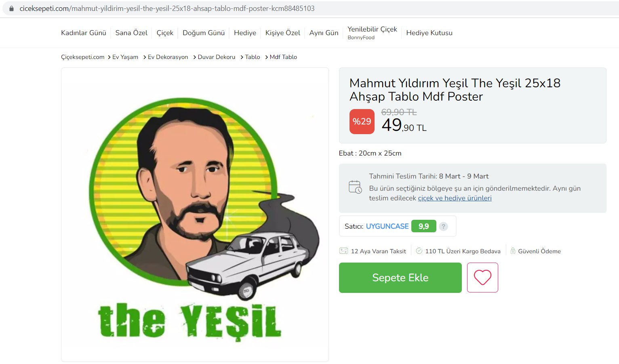Open the Doğum Günü category
This screenshot has width=619, height=364.
click(204, 33)
